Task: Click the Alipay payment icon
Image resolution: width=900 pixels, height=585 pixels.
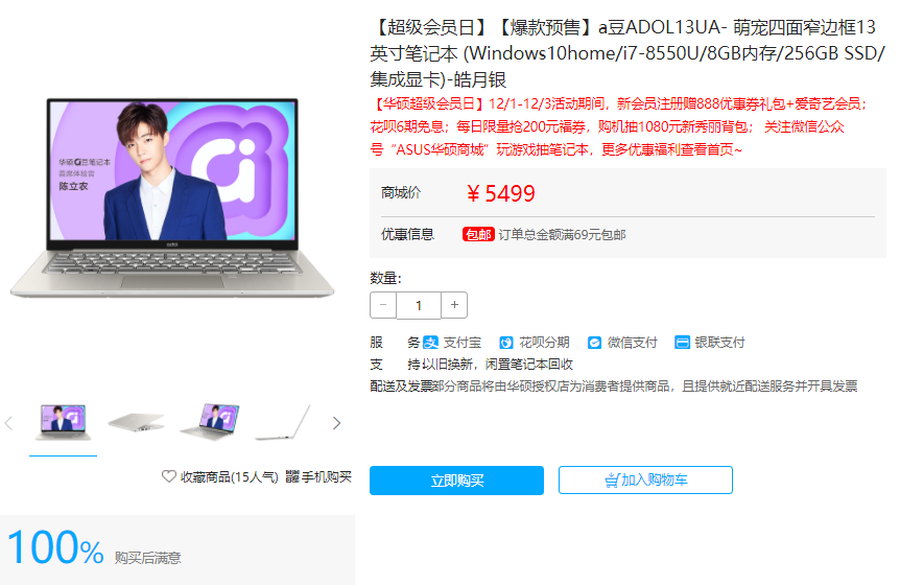Action: [x=430, y=343]
